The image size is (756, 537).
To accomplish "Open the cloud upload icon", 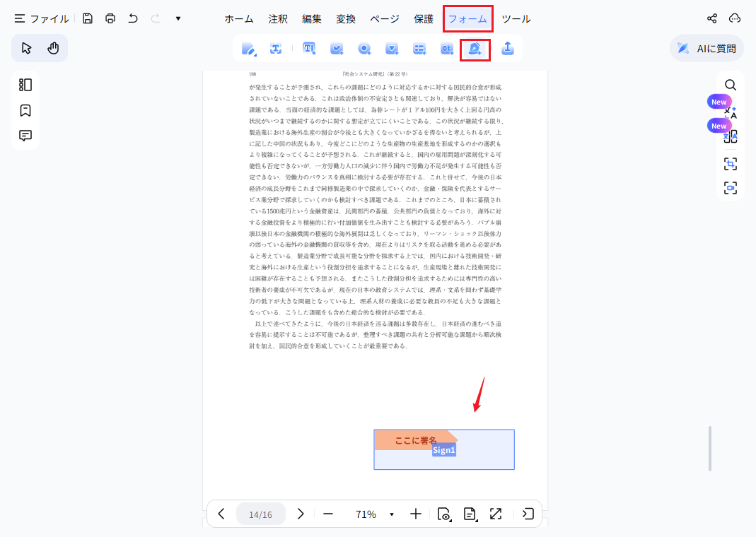I will click(735, 18).
